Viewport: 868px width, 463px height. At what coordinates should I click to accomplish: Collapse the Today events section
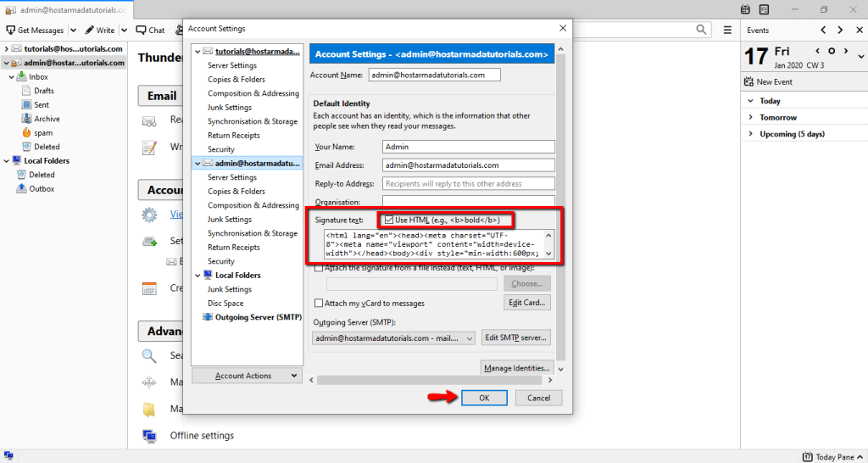pyautogui.click(x=750, y=101)
